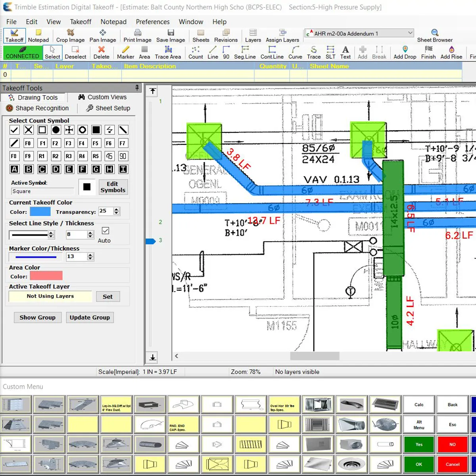Screen dimensions: 476x476
Task: Click the Update Group button
Action: click(x=90, y=317)
